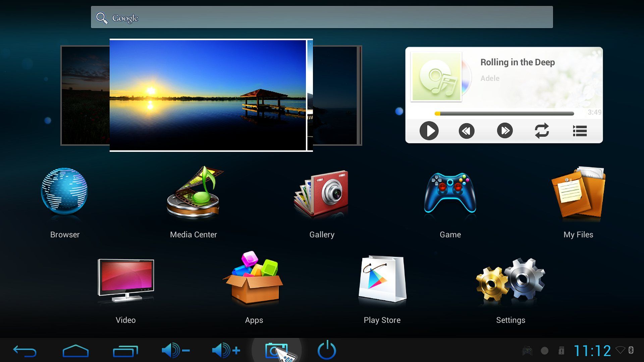This screenshot has width=644, height=362.
Task: Open the Gallery camera icon
Action: pyautogui.click(x=321, y=194)
